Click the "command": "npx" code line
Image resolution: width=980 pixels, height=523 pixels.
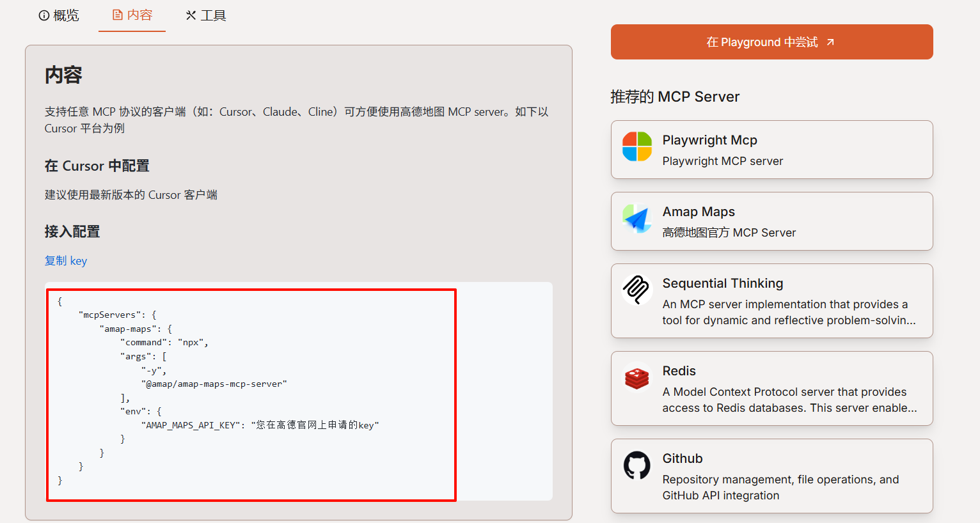click(164, 343)
